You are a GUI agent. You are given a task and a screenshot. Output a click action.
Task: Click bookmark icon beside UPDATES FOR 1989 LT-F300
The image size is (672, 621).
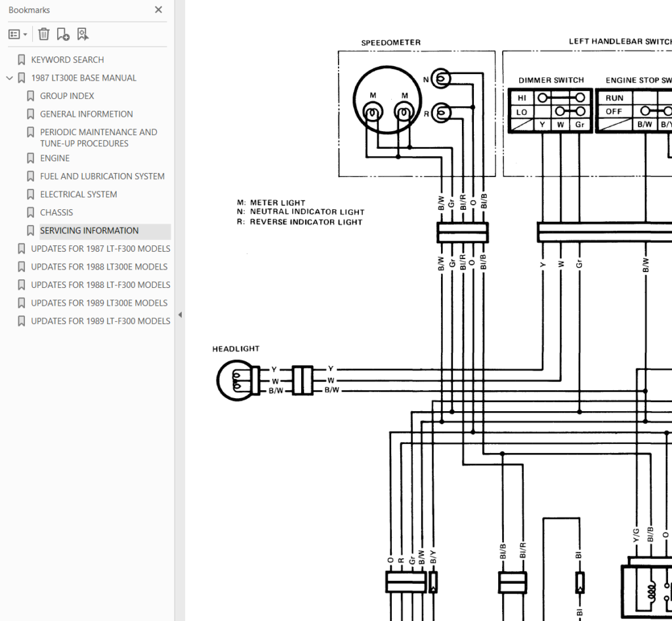[x=21, y=321]
